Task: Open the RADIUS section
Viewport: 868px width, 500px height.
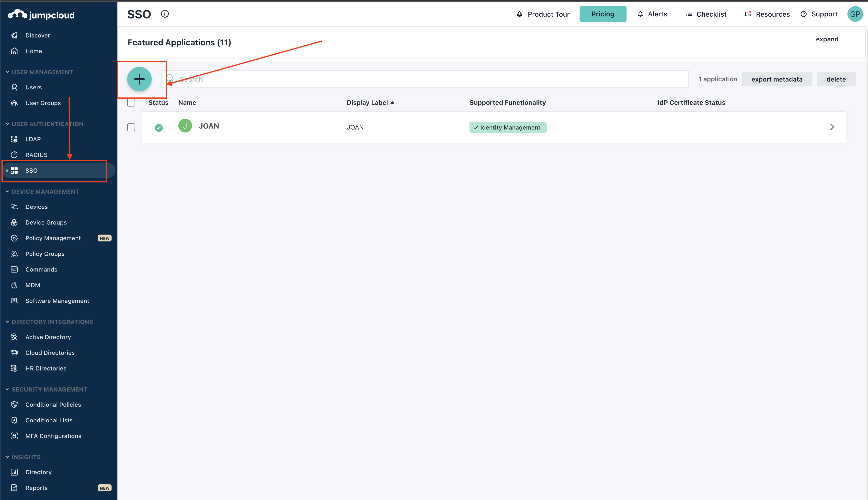Action: 37,155
